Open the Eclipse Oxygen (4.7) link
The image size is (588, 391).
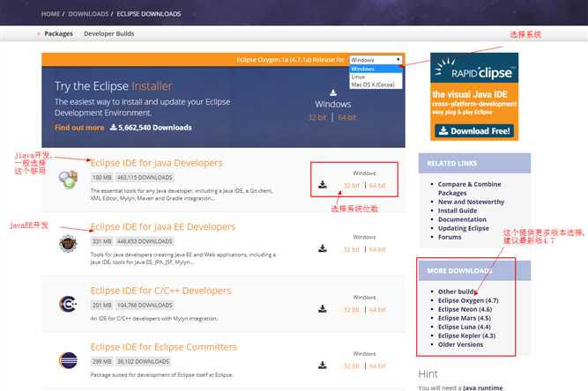click(x=468, y=300)
